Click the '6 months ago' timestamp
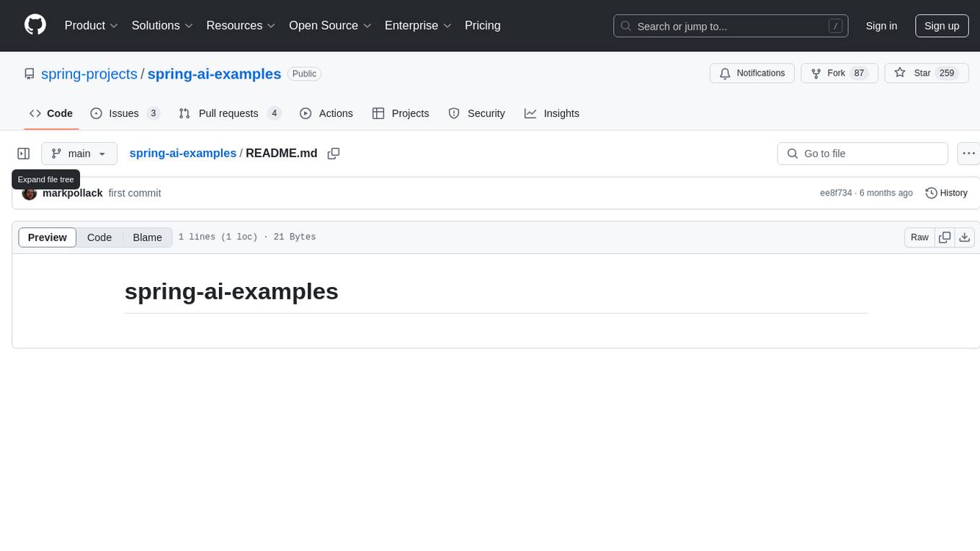980x551 pixels. [x=886, y=193]
